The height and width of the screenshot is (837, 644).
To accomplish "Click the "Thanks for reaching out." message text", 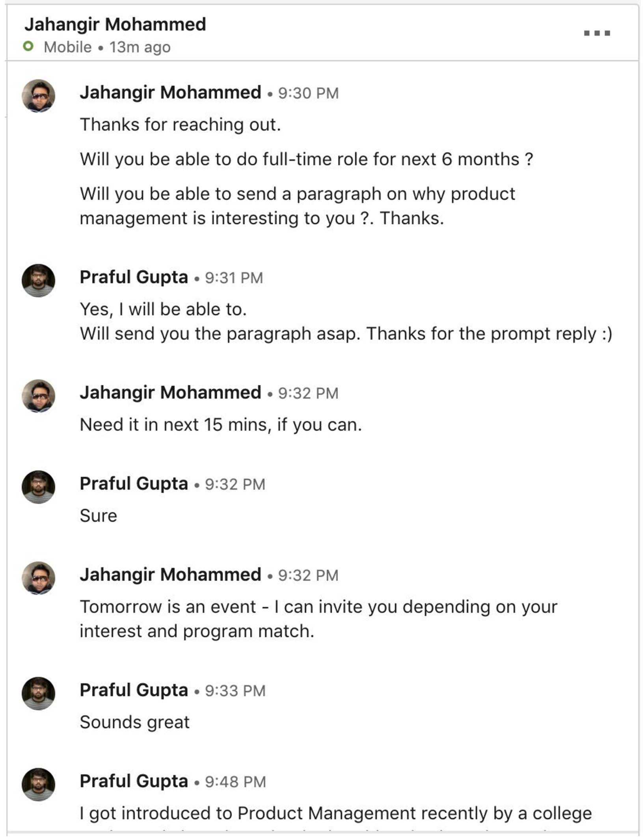I will tap(180, 125).
